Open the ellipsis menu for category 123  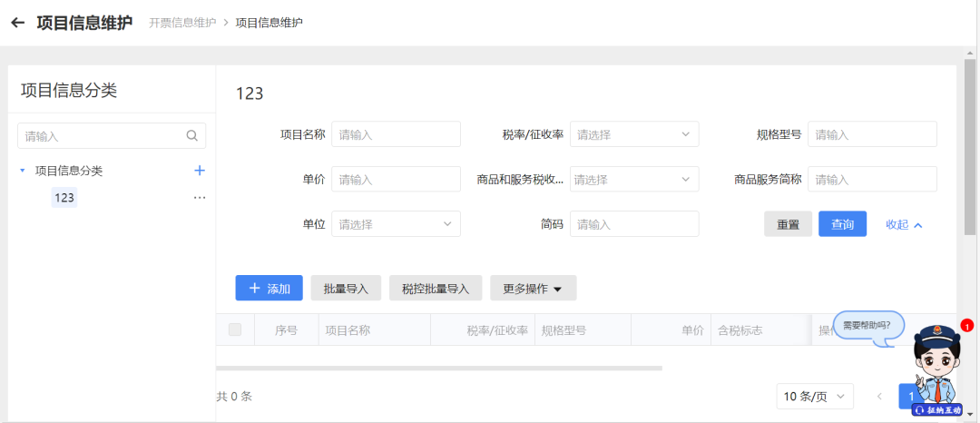200,198
